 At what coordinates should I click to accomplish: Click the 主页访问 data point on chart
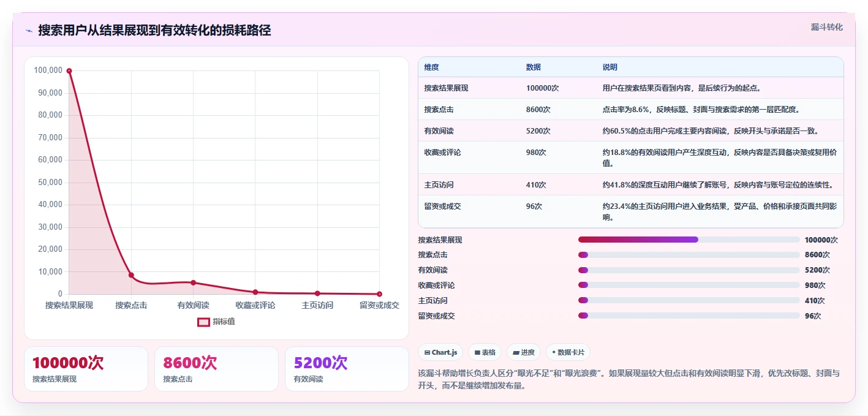(x=317, y=293)
